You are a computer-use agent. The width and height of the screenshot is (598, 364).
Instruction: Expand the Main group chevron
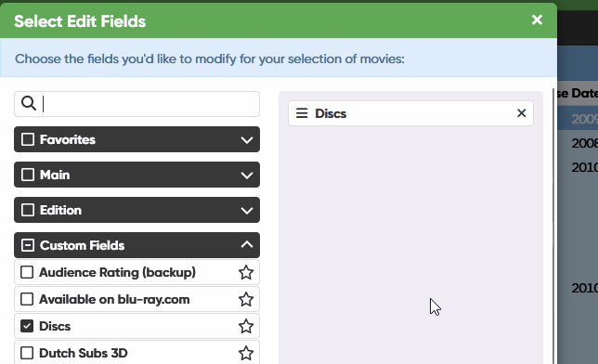point(247,175)
